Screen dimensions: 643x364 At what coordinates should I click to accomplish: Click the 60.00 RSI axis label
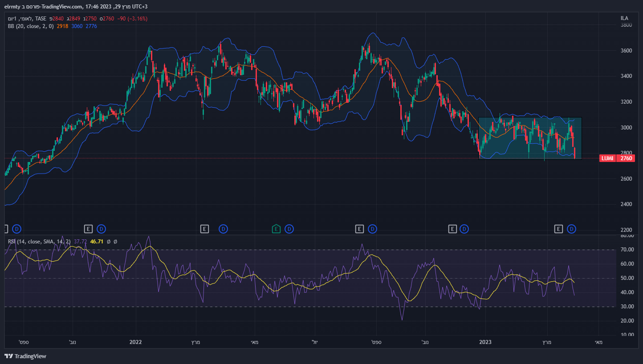pos(627,264)
